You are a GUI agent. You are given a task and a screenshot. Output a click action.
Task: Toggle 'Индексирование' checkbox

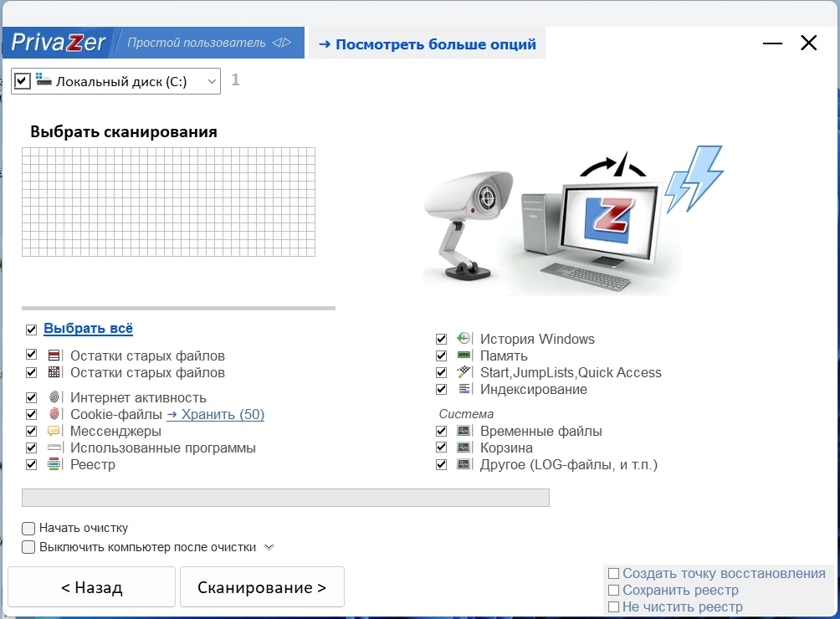pyautogui.click(x=442, y=389)
